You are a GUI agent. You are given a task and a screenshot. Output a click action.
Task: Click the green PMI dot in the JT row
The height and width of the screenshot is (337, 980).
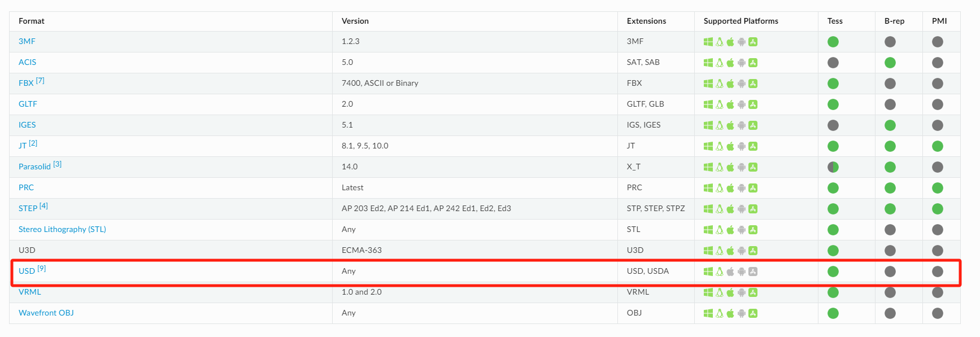pos(938,146)
